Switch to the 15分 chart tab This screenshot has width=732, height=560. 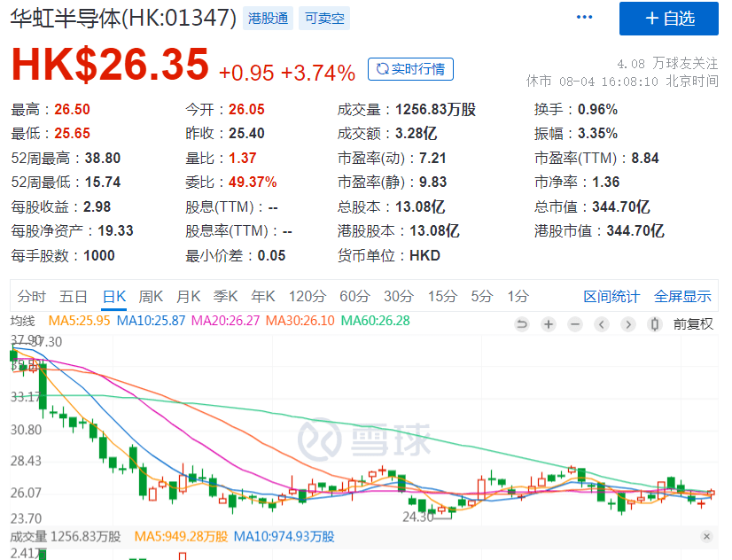442,296
